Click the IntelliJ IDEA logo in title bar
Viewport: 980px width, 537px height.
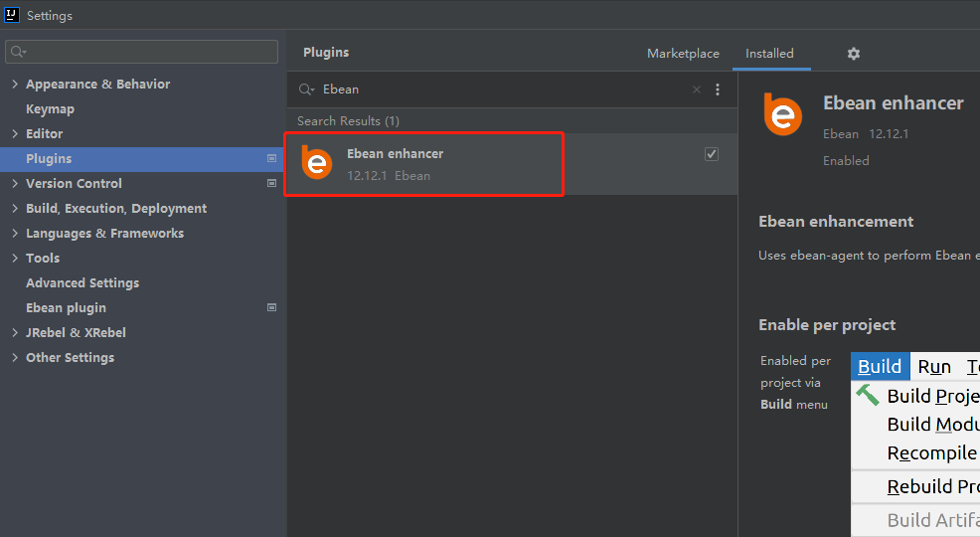(11, 14)
